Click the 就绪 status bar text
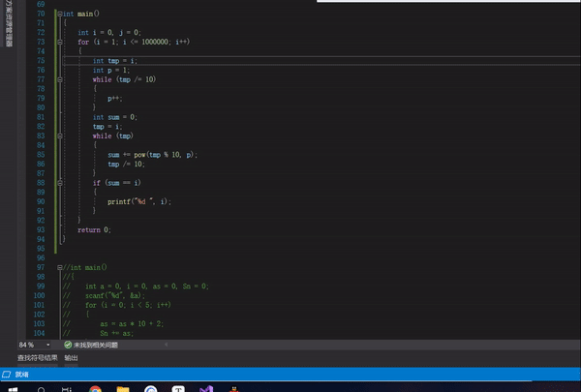This screenshot has width=581, height=392. [x=22, y=375]
